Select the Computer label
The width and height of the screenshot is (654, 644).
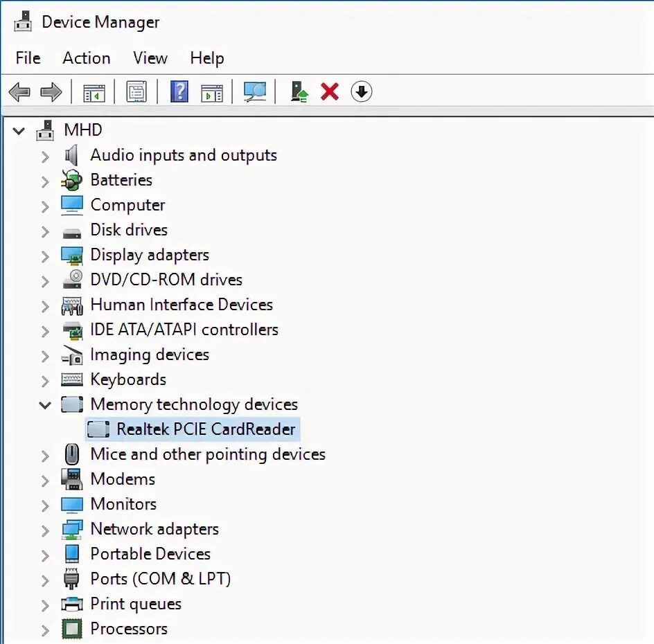[x=127, y=205]
